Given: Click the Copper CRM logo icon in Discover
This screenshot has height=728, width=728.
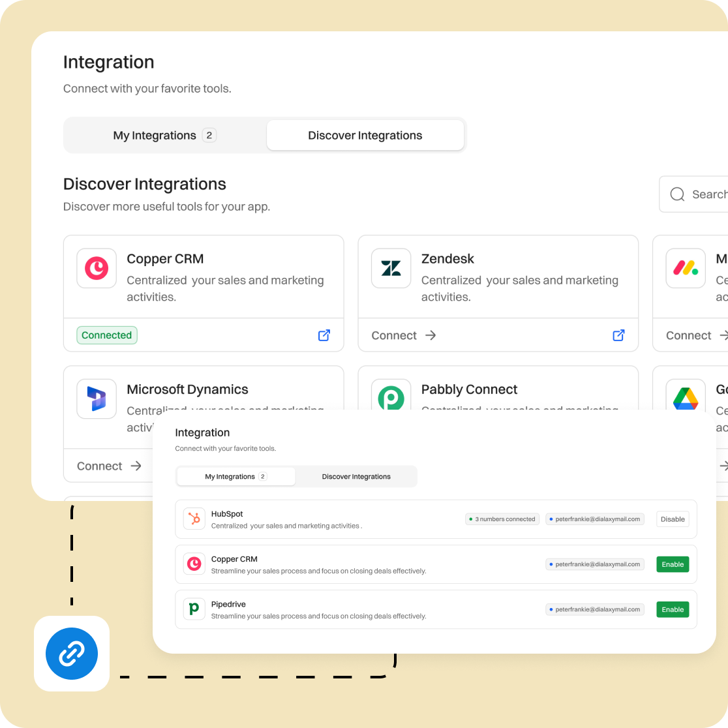Looking at the screenshot, I should tap(97, 268).
